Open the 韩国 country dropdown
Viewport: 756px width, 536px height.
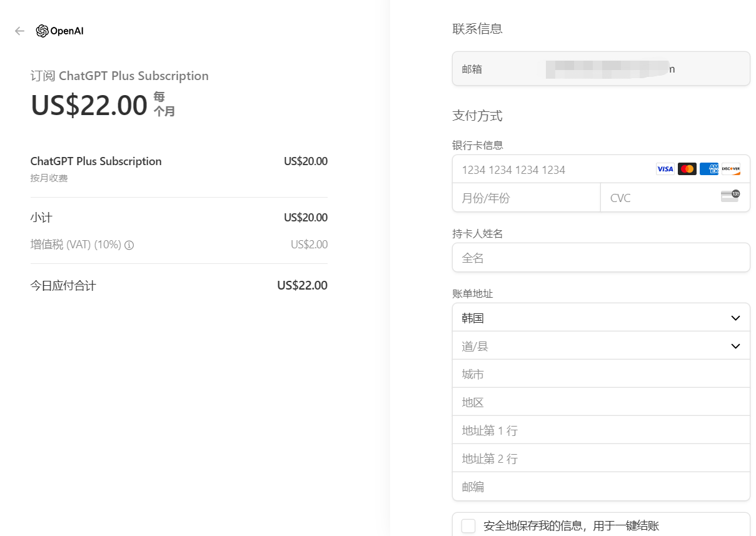600,318
